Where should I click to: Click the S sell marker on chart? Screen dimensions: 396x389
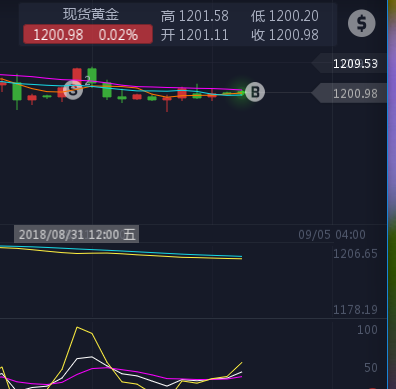[x=73, y=89]
